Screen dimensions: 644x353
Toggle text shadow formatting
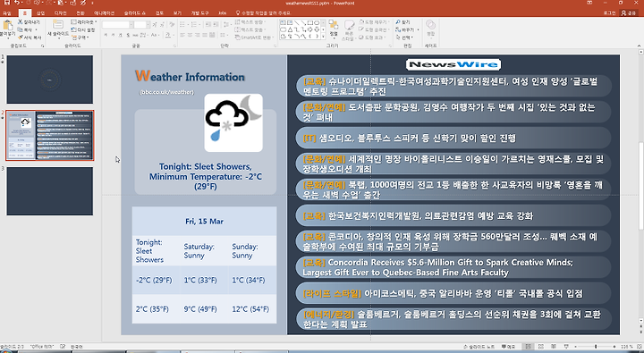coord(128,36)
